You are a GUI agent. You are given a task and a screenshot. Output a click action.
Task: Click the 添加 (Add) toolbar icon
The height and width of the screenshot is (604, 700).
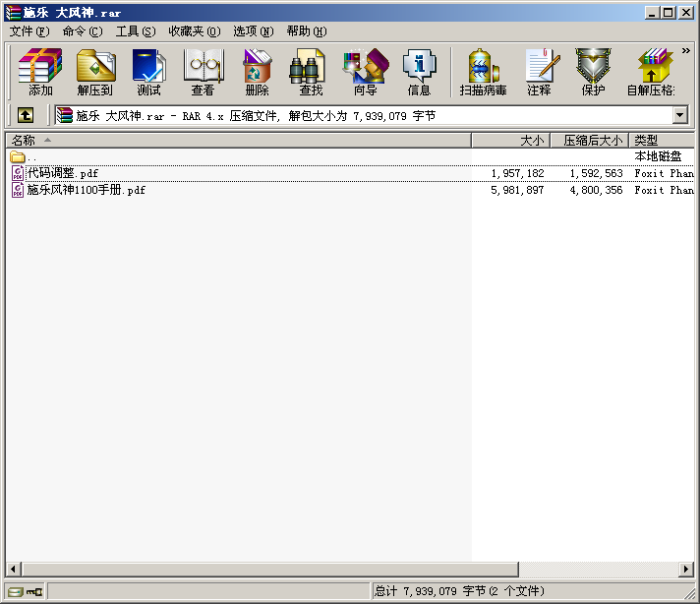[40, 72]
